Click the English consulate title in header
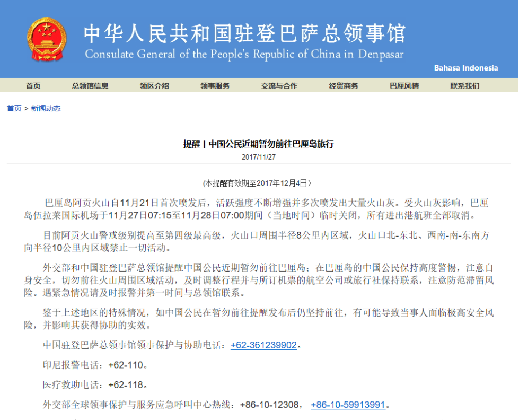 (x=244, y=54)
